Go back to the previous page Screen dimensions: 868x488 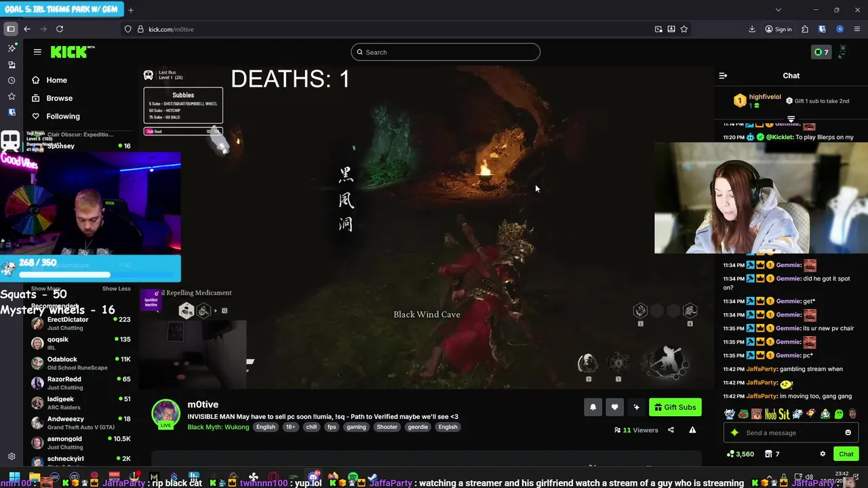(27, 29)
